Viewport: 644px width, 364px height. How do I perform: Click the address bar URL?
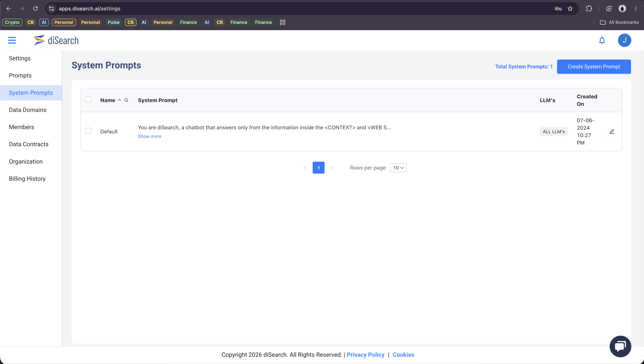[89, 9]
